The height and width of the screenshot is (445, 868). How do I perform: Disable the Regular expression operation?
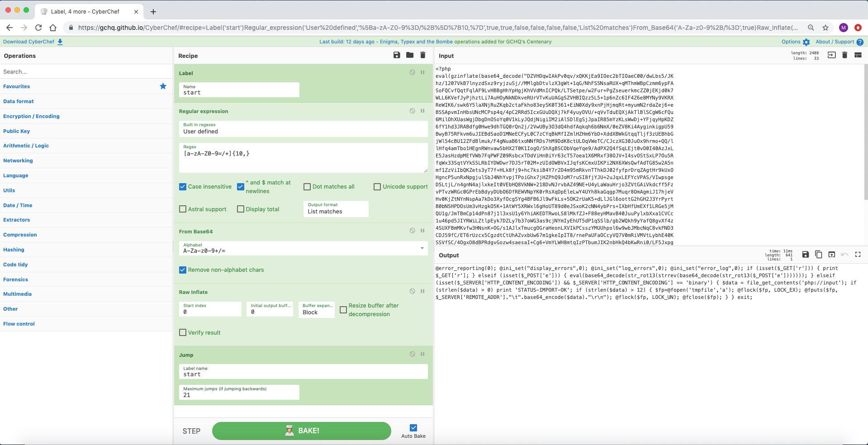click(x=413, y=111)
